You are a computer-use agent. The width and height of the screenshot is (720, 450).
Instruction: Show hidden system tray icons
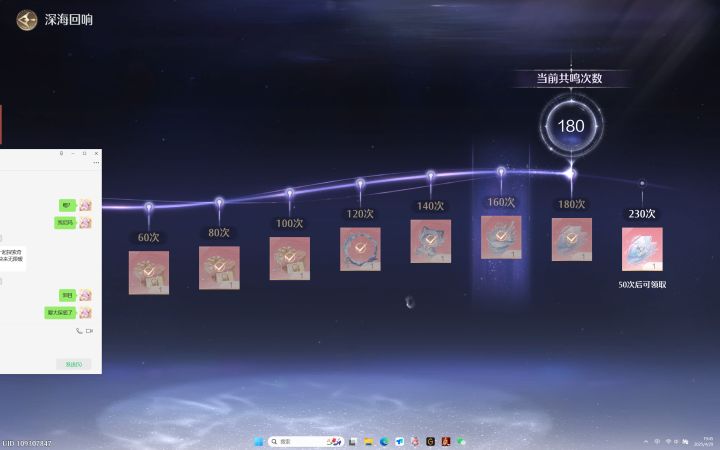tap(646, 442)
